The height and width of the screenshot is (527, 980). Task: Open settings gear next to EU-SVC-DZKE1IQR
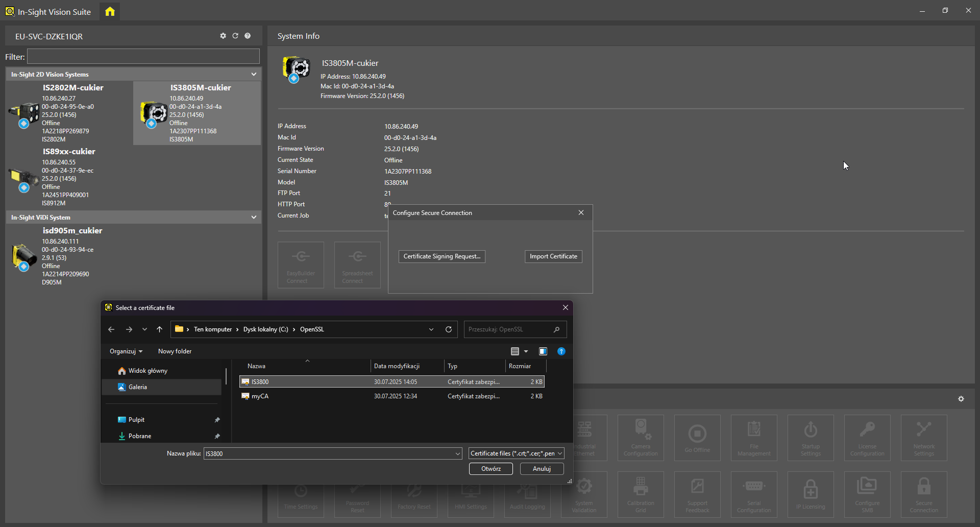[223, 36]
